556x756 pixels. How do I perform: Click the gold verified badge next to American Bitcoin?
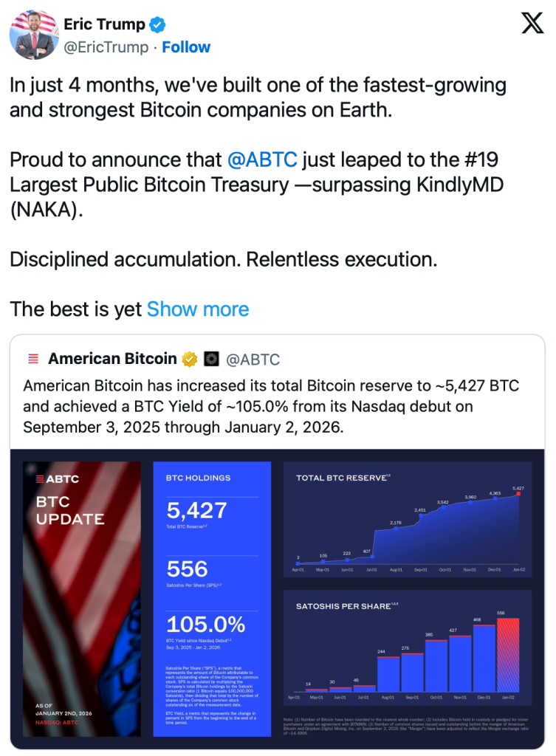[x=190, y=360]
